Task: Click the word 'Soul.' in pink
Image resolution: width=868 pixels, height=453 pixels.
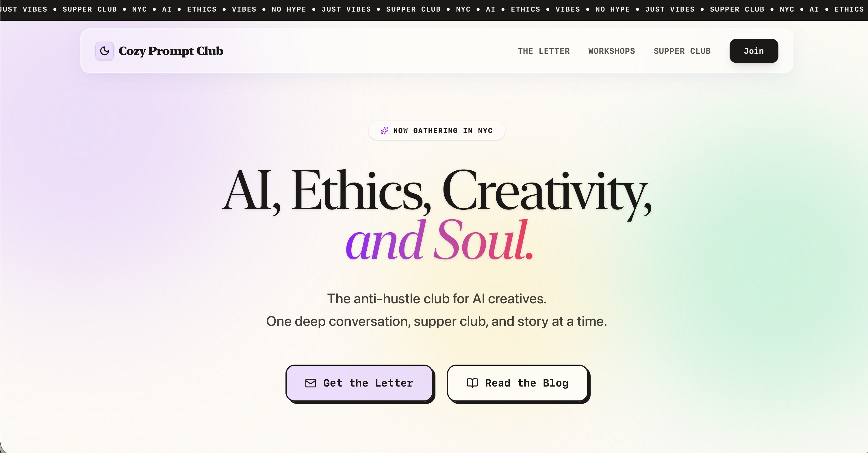Action: click(x=483, y=240)
